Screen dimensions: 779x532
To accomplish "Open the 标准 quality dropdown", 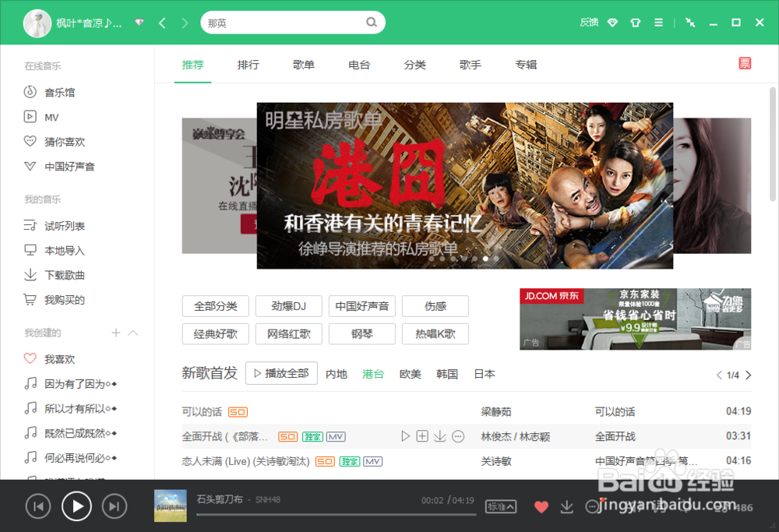I will (501, 506).
